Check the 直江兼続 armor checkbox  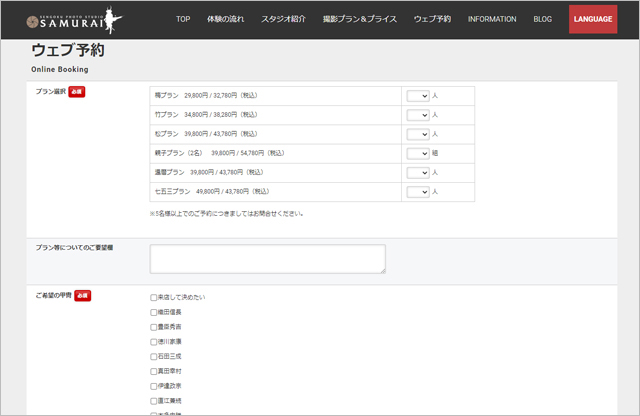(x=153, y=401)
